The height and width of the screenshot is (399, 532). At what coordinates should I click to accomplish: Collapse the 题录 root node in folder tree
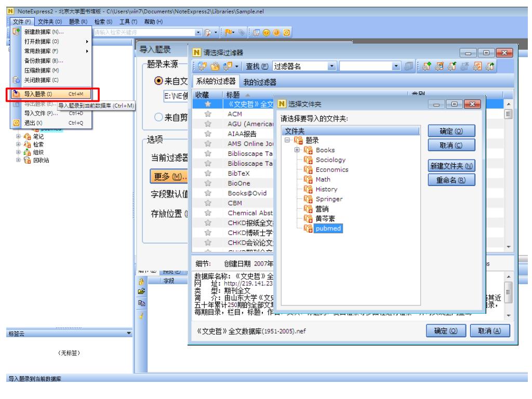pos(287,140)
